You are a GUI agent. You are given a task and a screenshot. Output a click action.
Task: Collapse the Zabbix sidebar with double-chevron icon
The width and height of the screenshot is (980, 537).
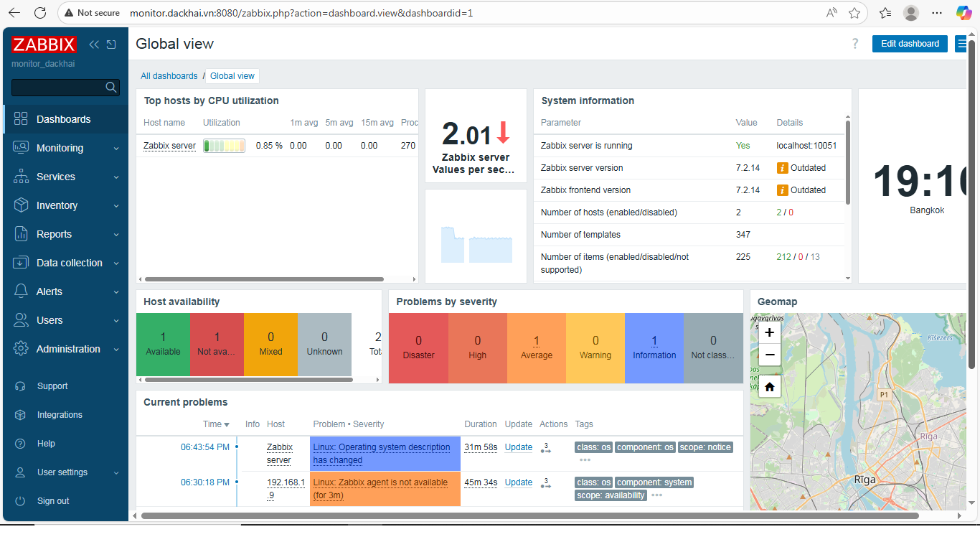[94, 45]
